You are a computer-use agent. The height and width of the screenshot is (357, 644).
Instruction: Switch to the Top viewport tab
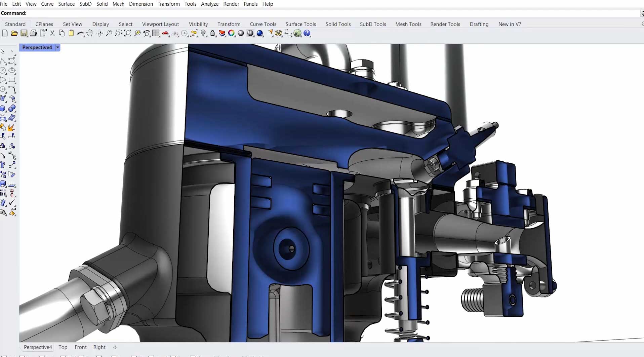[x=63, y=347]
